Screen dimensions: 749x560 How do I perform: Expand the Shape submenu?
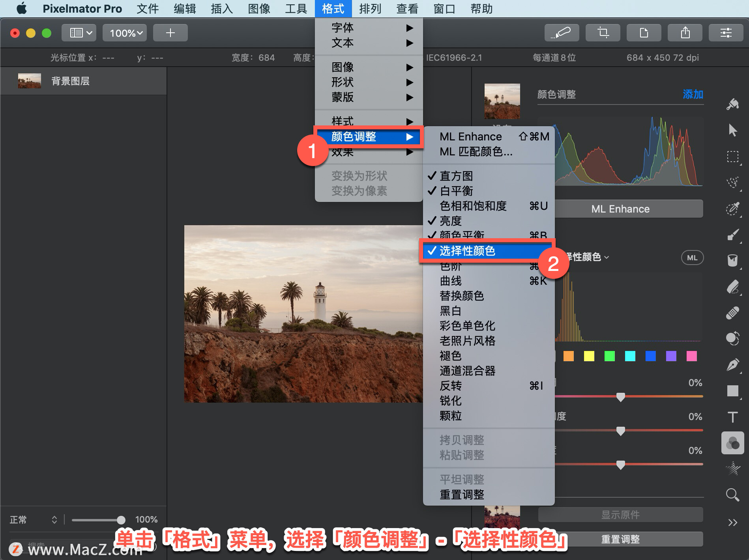click(x=369, y=82)
